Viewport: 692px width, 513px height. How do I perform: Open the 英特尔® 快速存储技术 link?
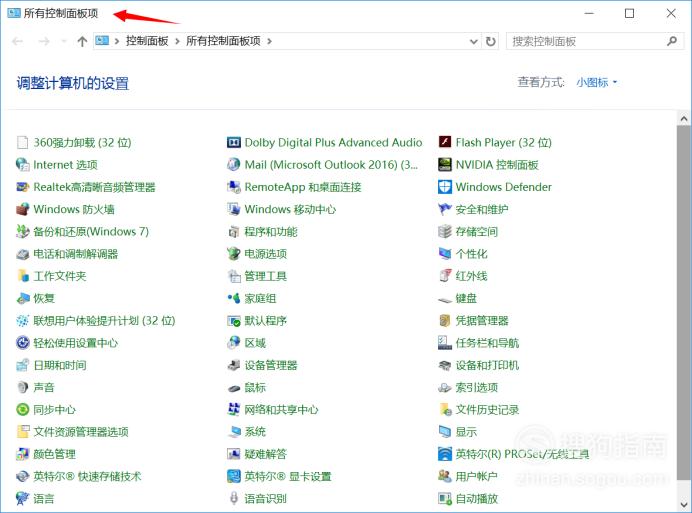[87, 476]
